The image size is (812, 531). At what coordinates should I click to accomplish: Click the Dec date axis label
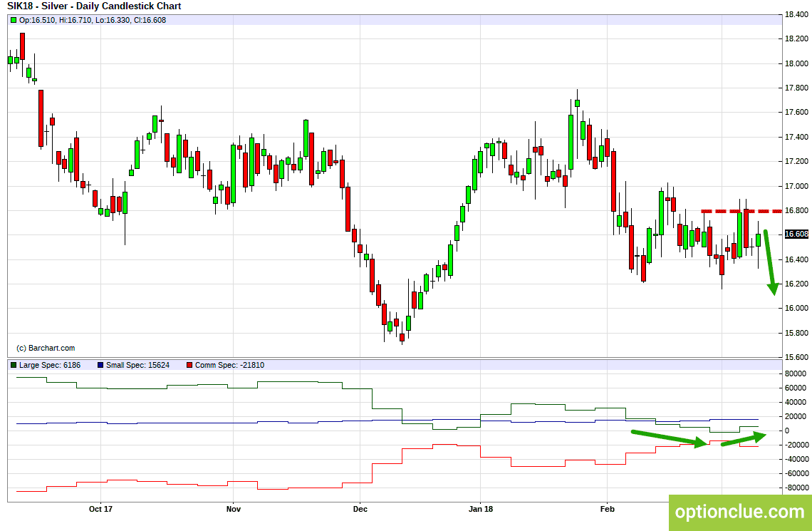point(360,509)
